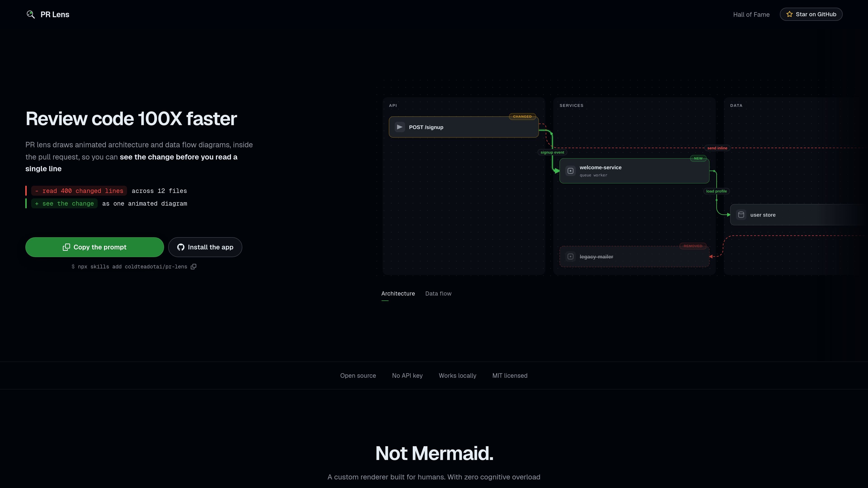Click the green 'see the change' text
868x488 pixels.
click(64, 203)
